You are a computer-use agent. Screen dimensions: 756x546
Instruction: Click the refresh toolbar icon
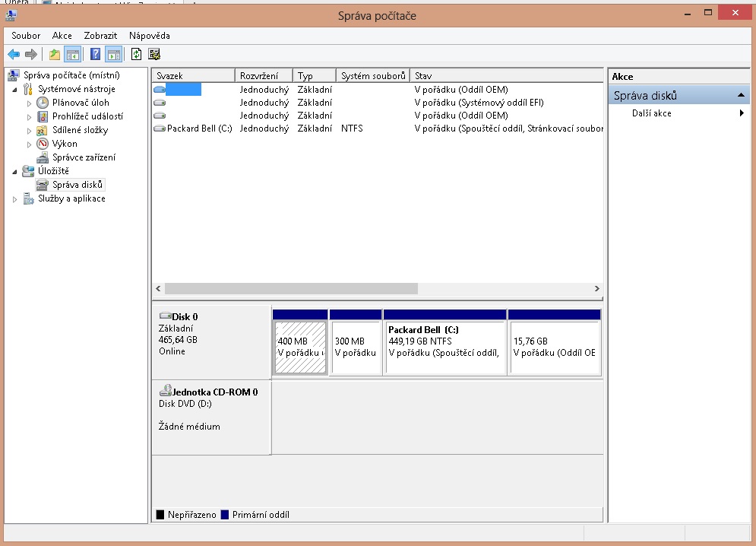point(136,54)
